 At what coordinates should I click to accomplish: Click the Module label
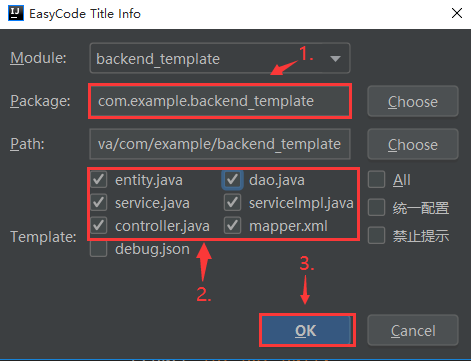38,58
